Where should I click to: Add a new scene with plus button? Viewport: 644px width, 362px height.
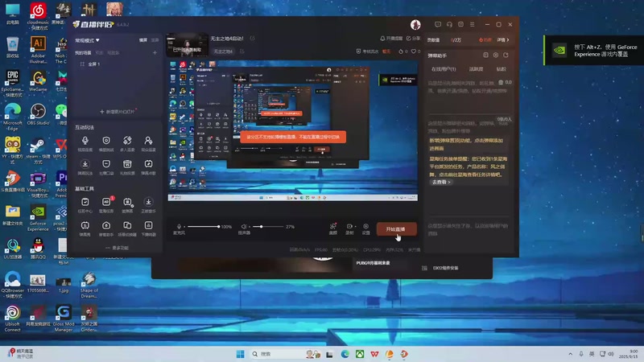point(155,53)
